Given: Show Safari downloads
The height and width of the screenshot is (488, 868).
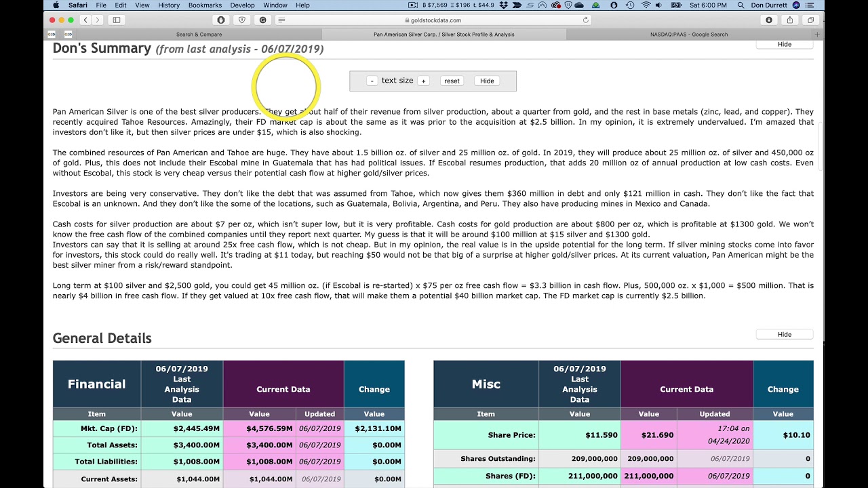Looking at the screenshot, I should coord(769,20).
